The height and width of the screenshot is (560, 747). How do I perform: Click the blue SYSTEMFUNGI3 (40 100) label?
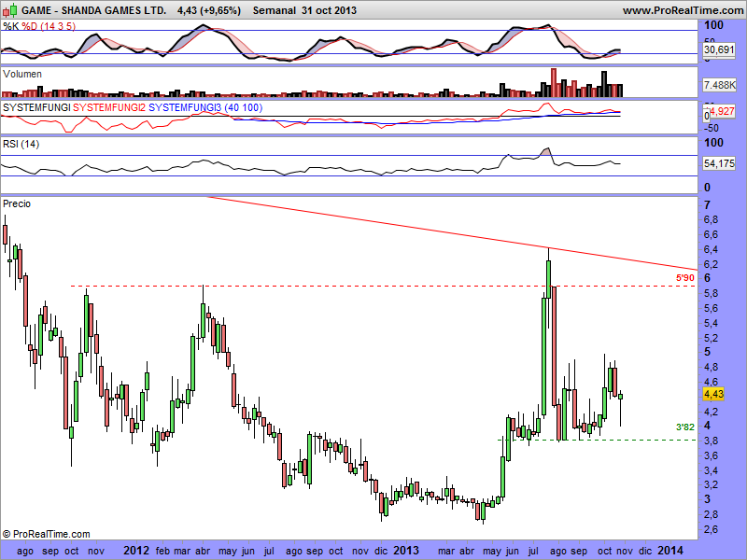(205, 107)
